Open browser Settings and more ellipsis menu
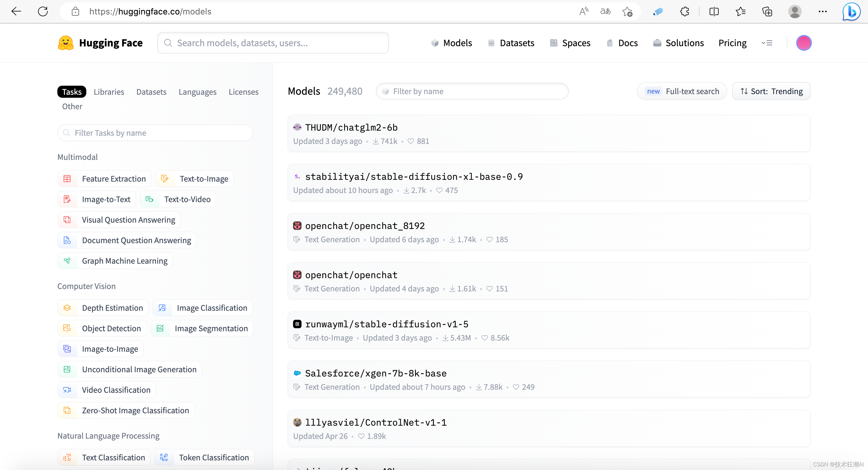 click(x=822, y=11)
